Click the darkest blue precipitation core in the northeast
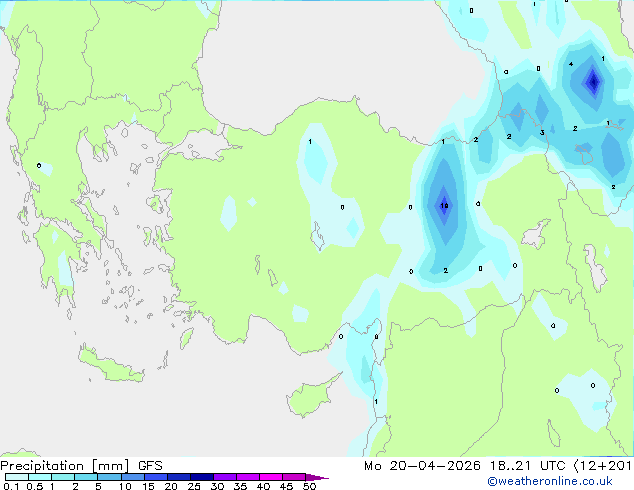 click(594, 82)
